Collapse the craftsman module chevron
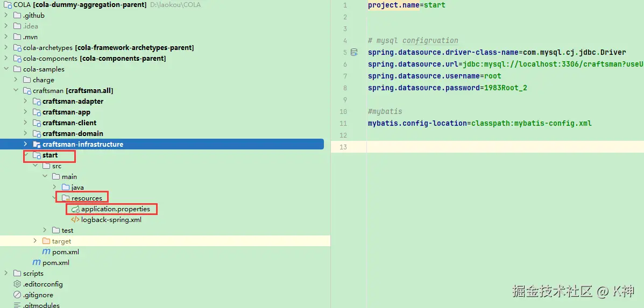This screenshot has width=644, height=308. point(15,90)
